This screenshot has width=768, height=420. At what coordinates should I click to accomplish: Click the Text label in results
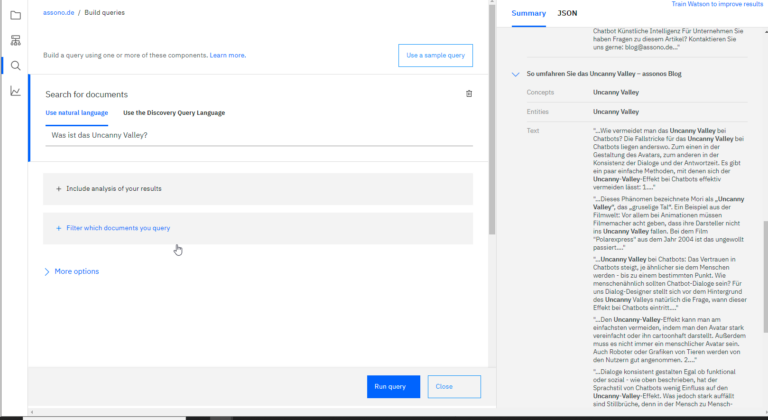pyautogui.click(x=533, y=131)
